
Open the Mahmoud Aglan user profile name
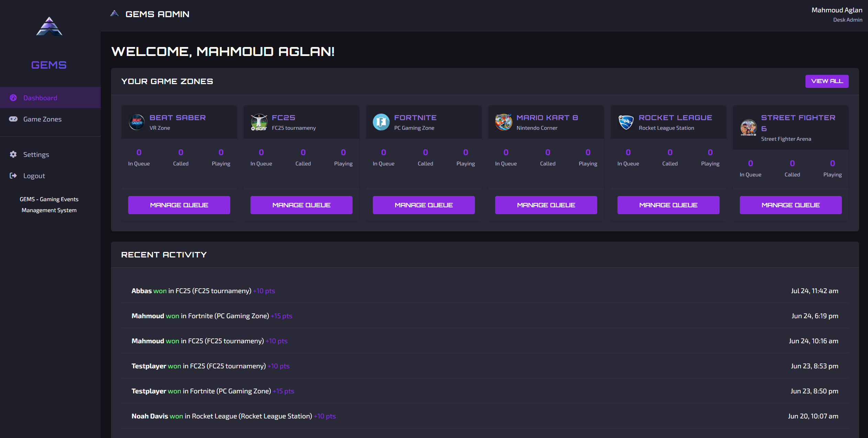coord(836,10)
